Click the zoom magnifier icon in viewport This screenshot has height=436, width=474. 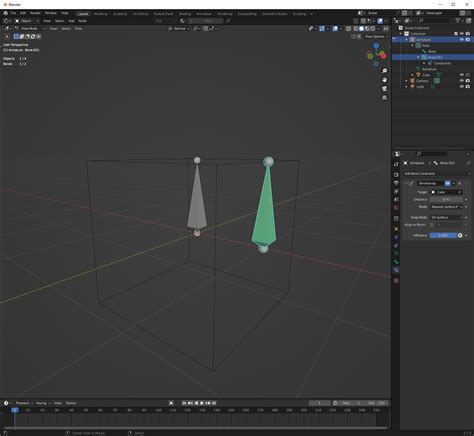(384, 71)
